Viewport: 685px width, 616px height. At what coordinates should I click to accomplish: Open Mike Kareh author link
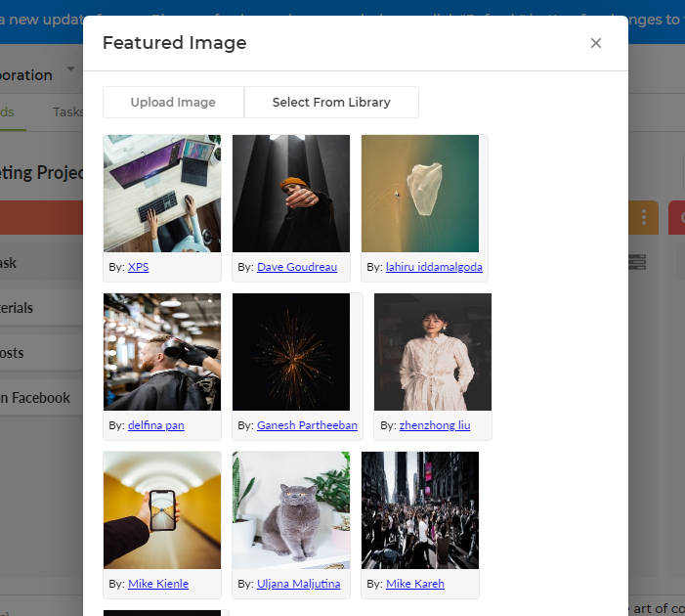click(x=415, y=584)
